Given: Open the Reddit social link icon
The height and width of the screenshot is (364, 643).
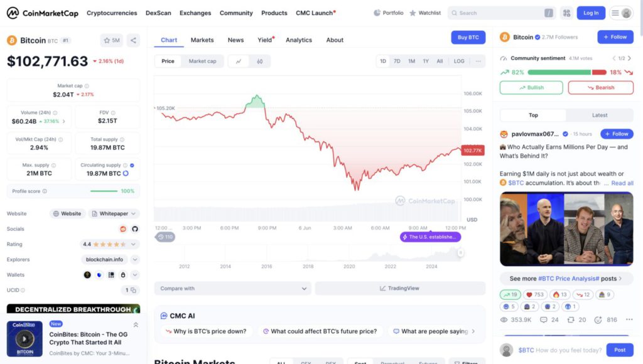Looking at the screenshot, I should click(x=123, y=229).
